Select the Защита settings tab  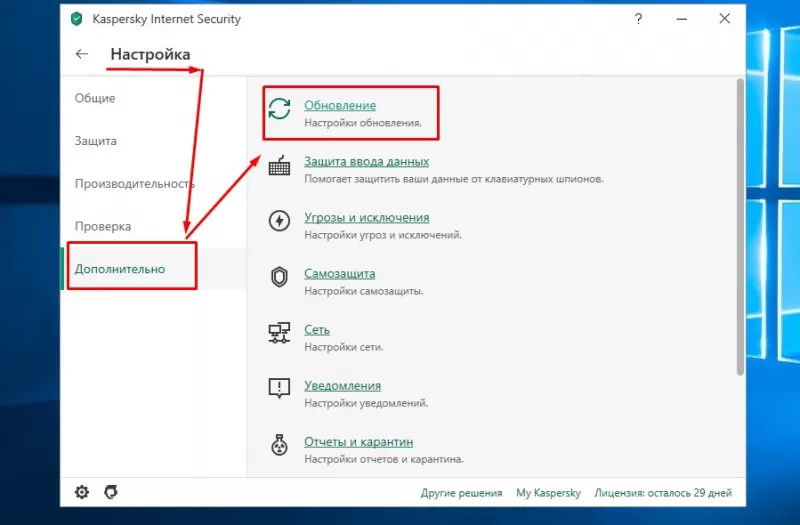click(x=95, y=141)
